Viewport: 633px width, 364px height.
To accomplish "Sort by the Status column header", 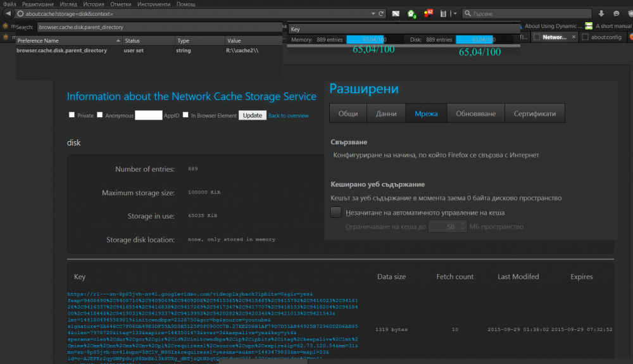I will [x=148, y=41].
